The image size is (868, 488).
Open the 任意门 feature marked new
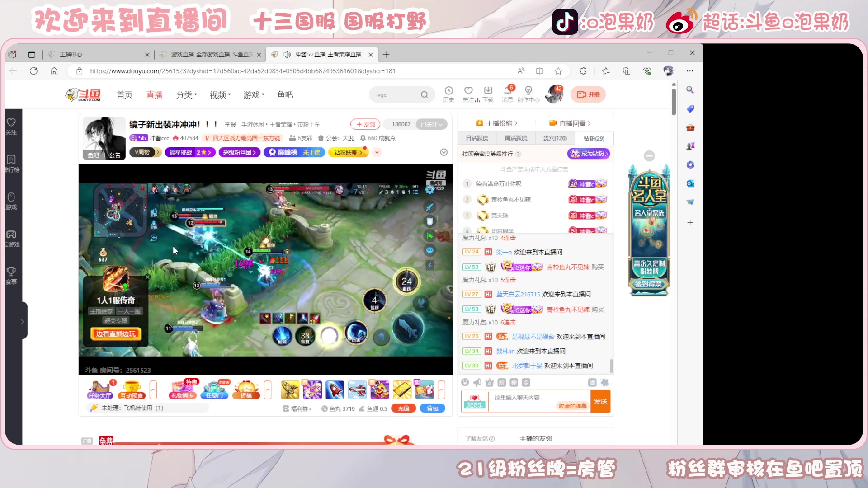(215, 389)
